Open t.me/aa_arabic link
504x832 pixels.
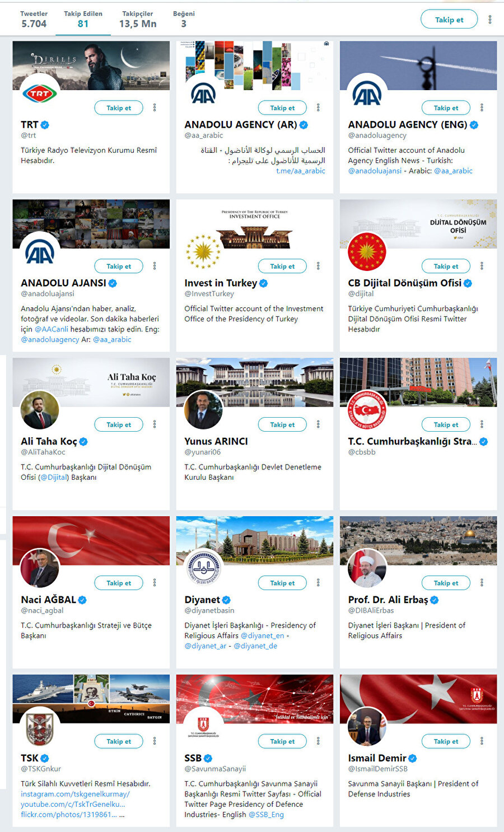[301, 171]
